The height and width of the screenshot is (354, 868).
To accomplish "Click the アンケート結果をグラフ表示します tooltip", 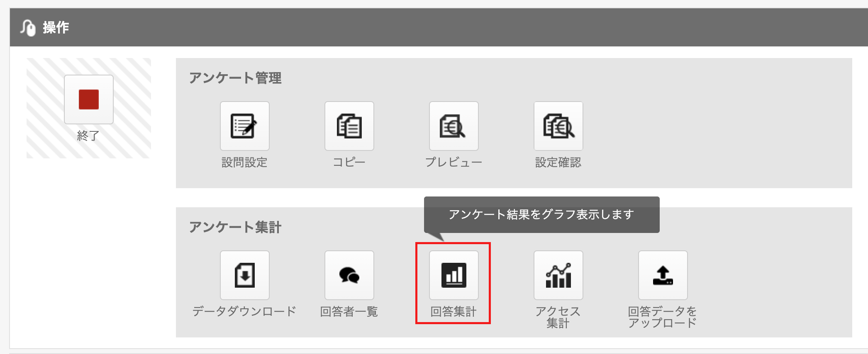I will pos(541,214).
